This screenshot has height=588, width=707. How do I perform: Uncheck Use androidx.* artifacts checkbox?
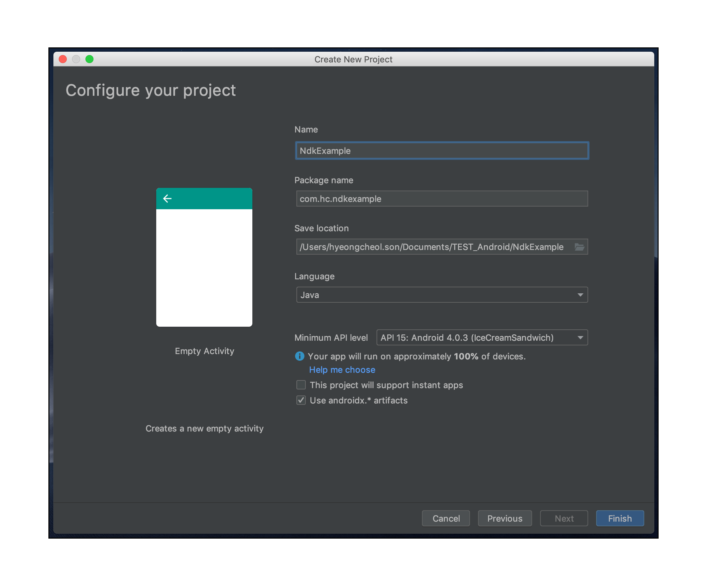[x=301, y=400]
